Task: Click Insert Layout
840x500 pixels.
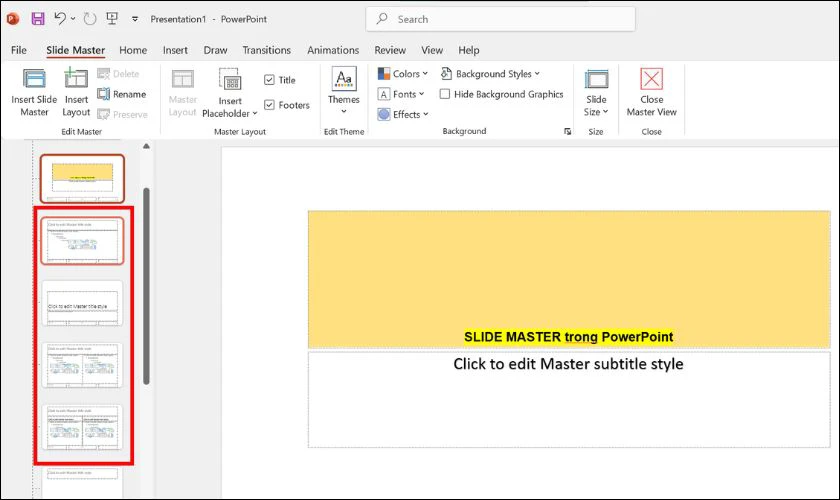Action: click(x=76, y=93)
